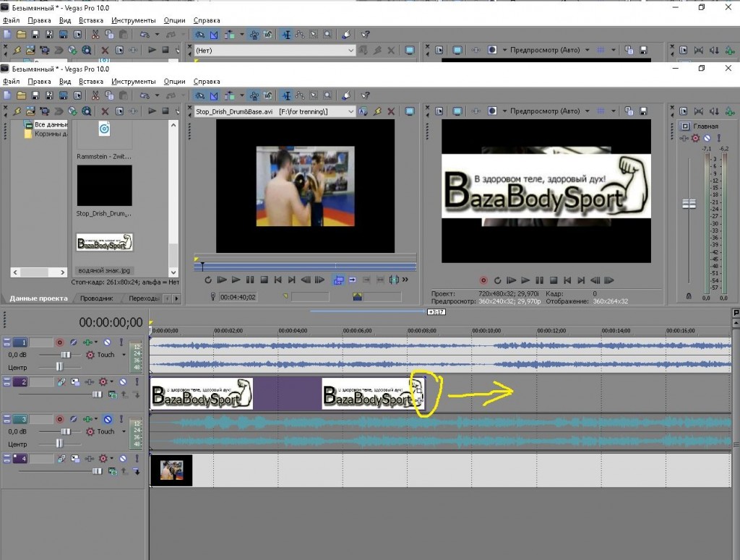Click Undo arrow icon in front window toolbar
Image resolution: width=740 pixels, height=560 pixels.
(145, 95)
